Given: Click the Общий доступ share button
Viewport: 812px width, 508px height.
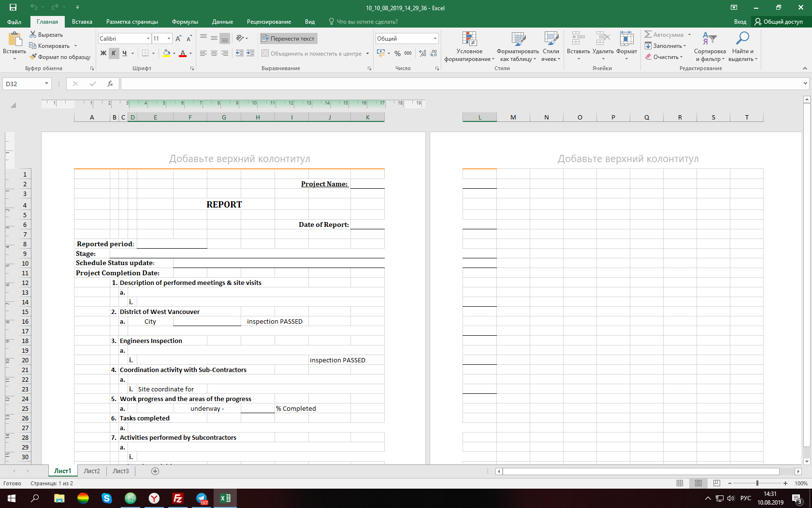Looking at the screenshot, I should [x=779, y=22].
